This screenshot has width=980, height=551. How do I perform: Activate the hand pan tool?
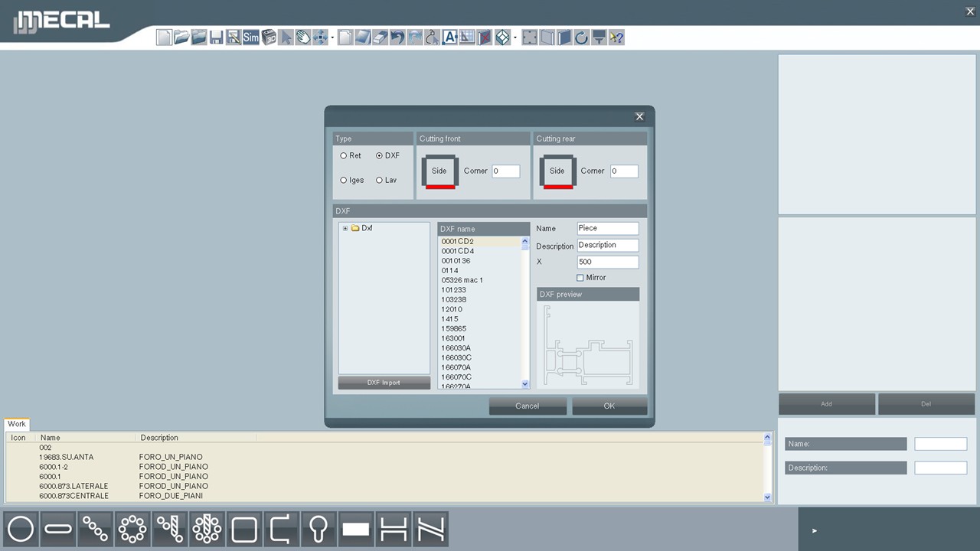303,37
